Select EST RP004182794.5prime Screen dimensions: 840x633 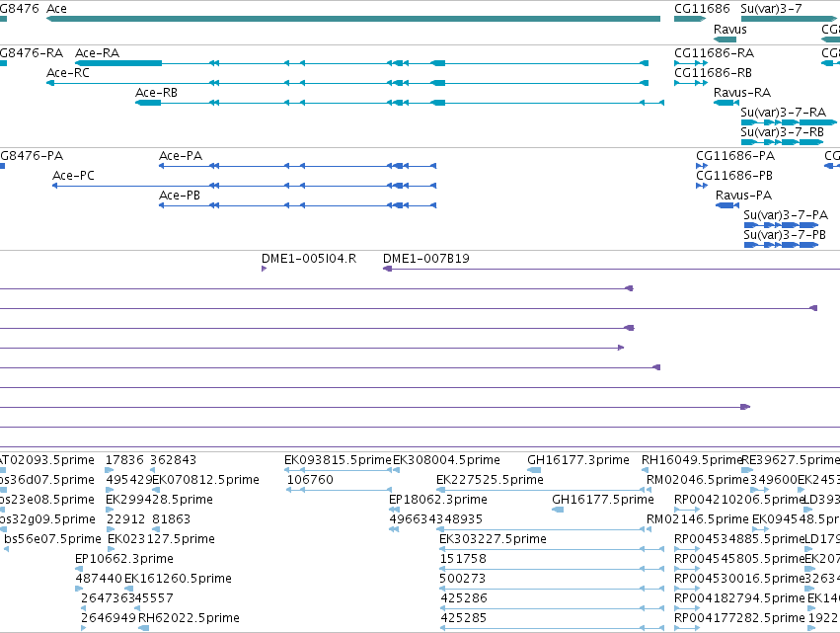pos(687,609)
